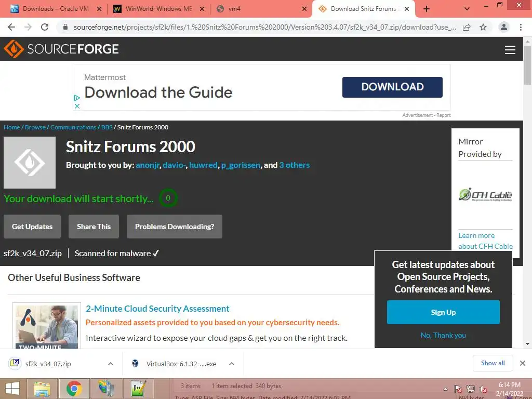Click the lock icon in the address bar
The height and width of the screenshot is (399, 532).
[x=65, y=27]
